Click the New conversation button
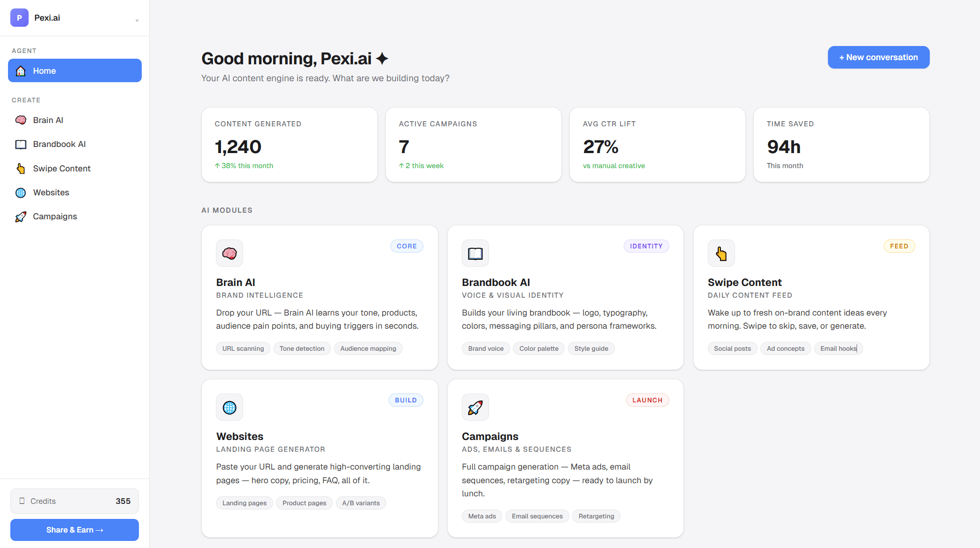 878,57
